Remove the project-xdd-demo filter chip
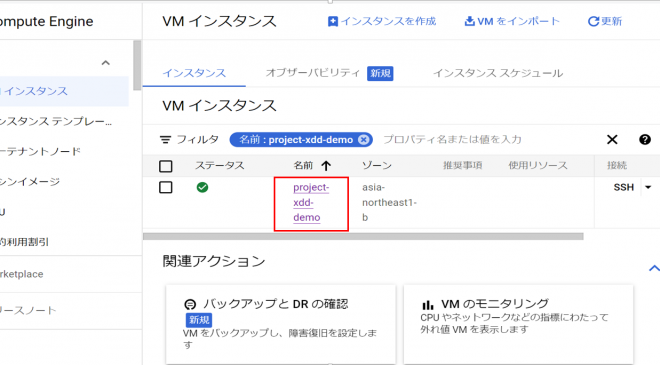Viewport: 660px width, 365px height. coord(364,139)
